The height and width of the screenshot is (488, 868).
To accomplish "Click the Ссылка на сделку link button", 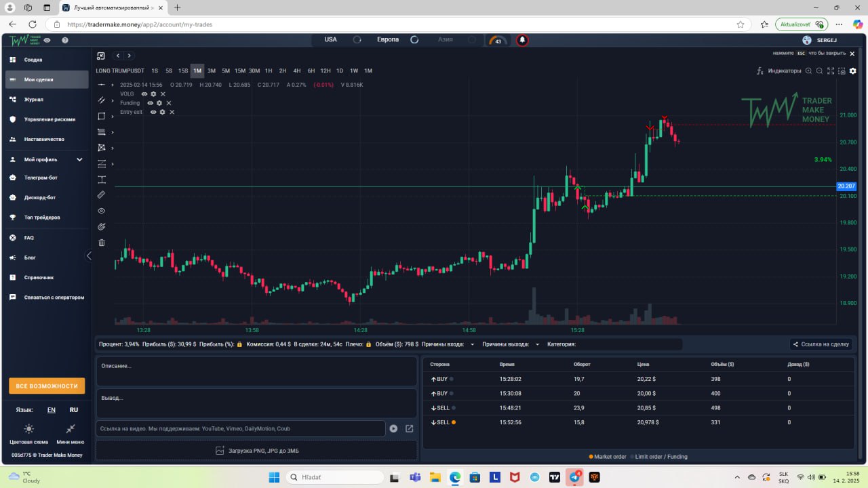I will tap(821, 344).
